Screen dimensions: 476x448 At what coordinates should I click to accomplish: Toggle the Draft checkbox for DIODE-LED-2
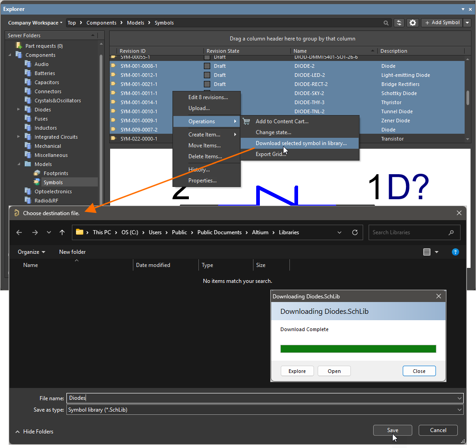(x=207, y=75)
